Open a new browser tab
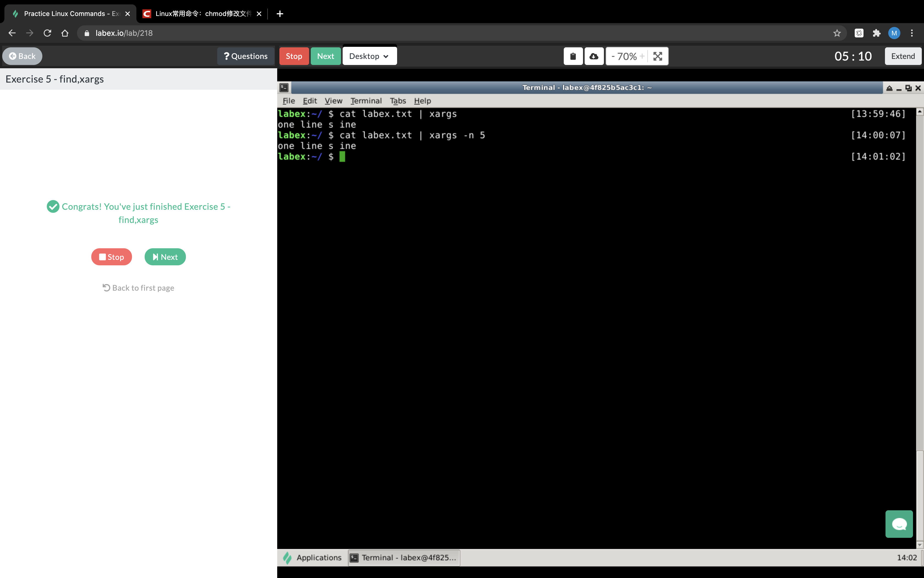The width and height of the screenshot is (924, 578). click(x=280, y=14)
